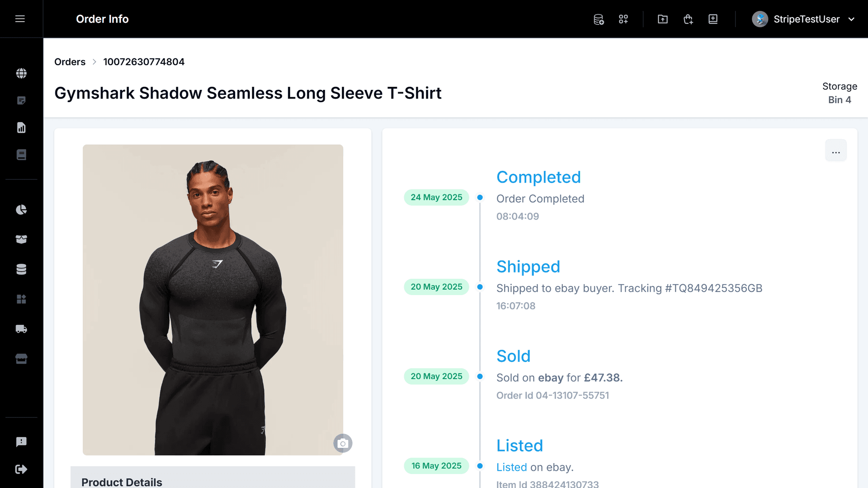Viewport: 868px width, 488px height.
Task: Open the bar chart report icon
Action: pos(21,127)
